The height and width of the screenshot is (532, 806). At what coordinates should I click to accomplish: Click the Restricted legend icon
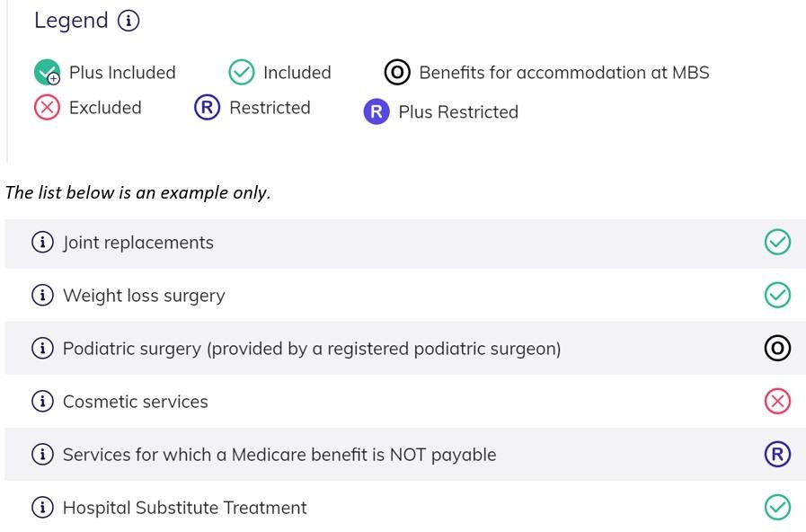(208, 108)
